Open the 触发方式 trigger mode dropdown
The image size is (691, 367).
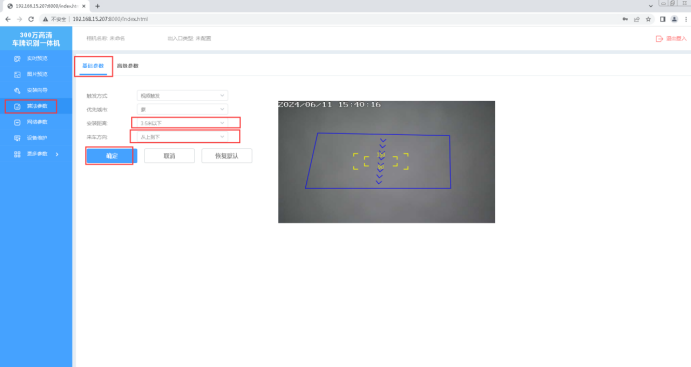point(182,96)
